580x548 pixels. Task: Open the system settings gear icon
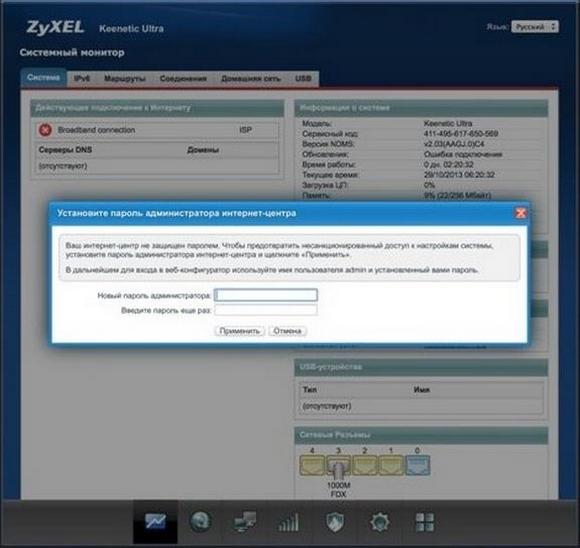[380, 522]
